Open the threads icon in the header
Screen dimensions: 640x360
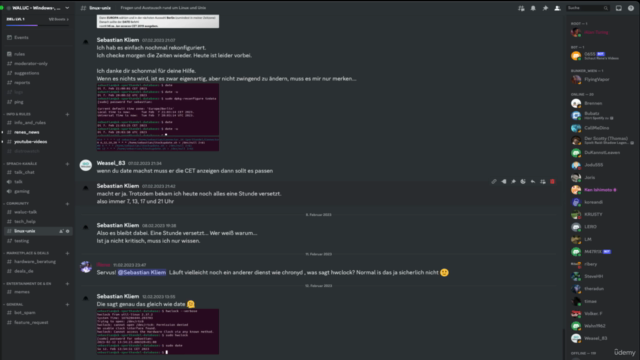pos(521,8)
